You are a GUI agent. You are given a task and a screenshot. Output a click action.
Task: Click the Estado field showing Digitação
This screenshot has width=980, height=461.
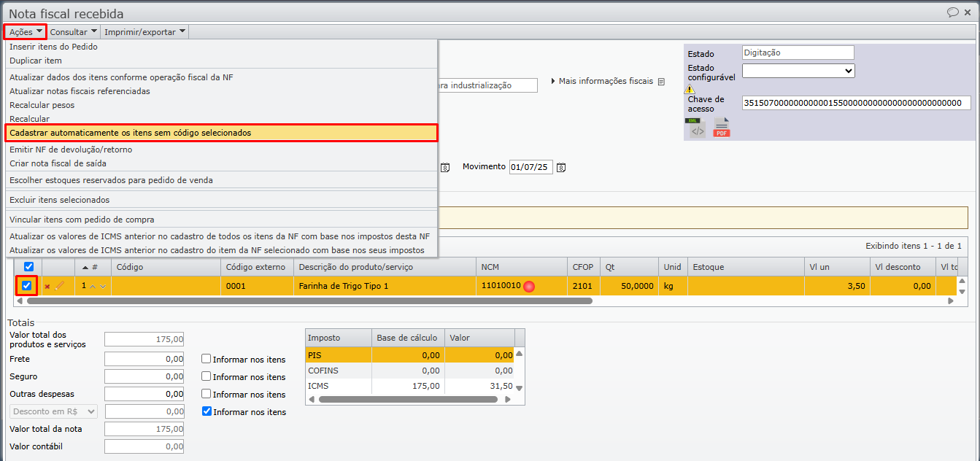click(x=798, y=53)
